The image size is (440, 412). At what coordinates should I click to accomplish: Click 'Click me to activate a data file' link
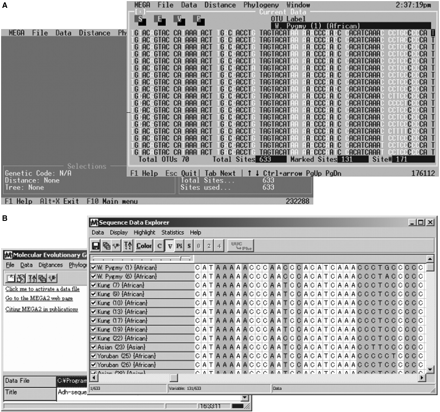coord(42,289)
